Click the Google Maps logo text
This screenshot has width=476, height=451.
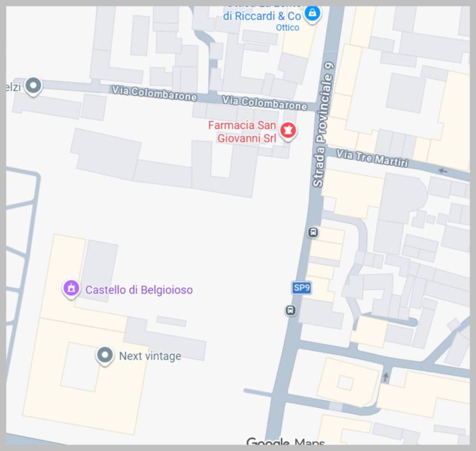pyautogui.click(x=285, y=441)
